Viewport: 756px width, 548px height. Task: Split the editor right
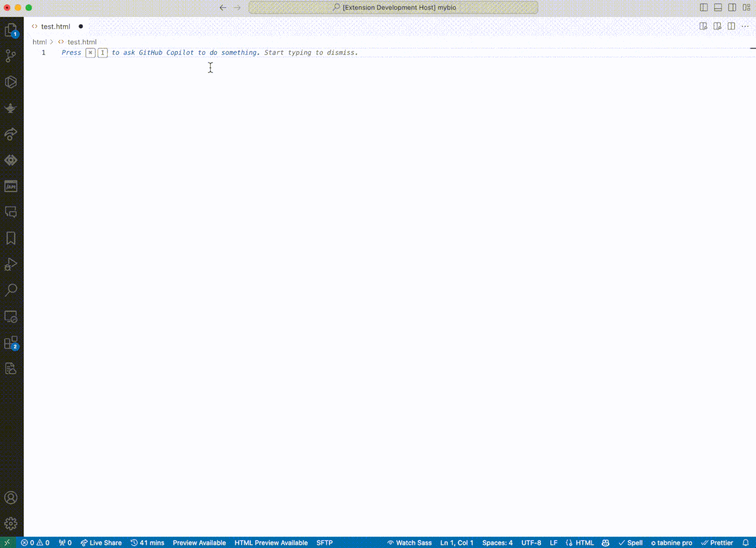(731, 26)
